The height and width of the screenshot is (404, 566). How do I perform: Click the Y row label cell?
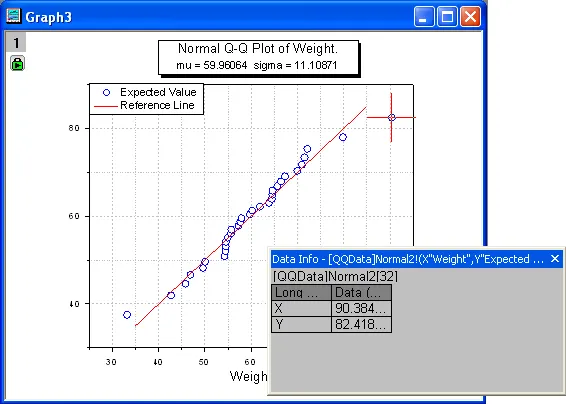(301, 324)
